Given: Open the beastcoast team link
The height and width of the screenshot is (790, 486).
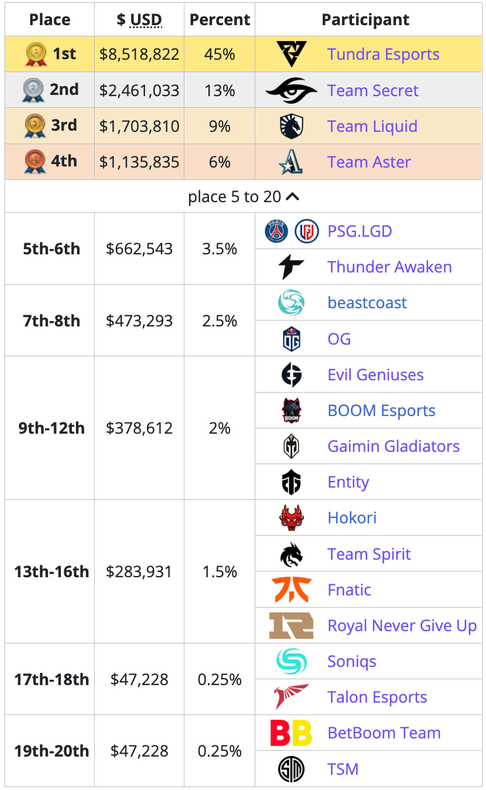Looking at the screenshot, I should (367, 303).
